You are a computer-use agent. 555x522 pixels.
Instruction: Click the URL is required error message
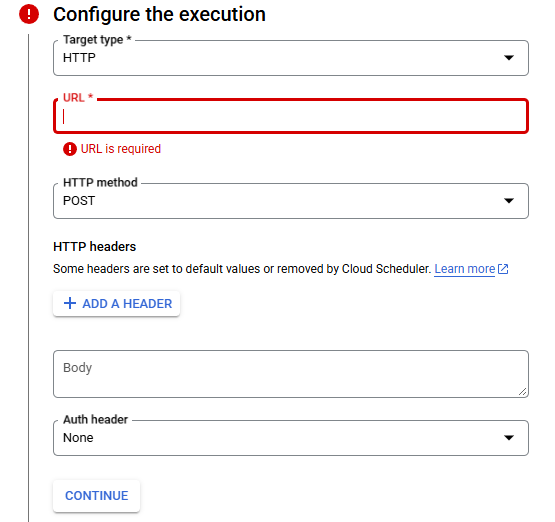[x=121, y=149]
